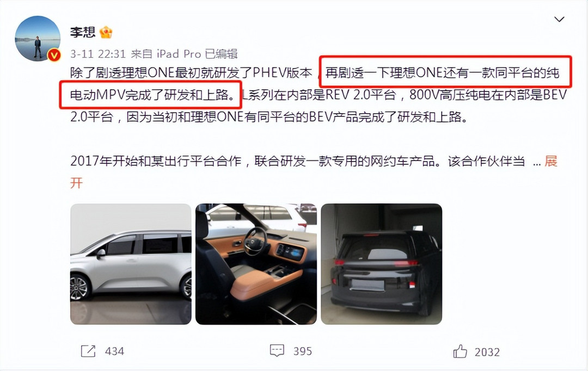Like the post with thumbs-up icon
588x371 pixels.
[460, 351]
